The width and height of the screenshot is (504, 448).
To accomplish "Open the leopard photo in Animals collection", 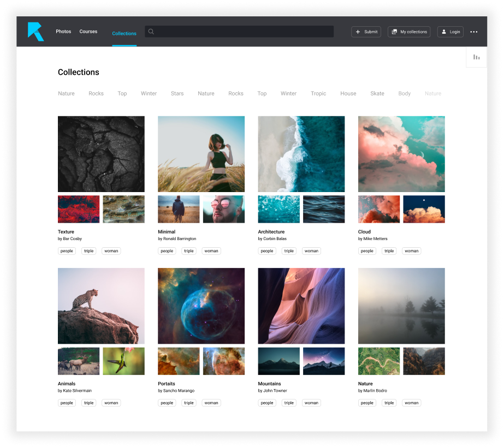I will 101,306.
